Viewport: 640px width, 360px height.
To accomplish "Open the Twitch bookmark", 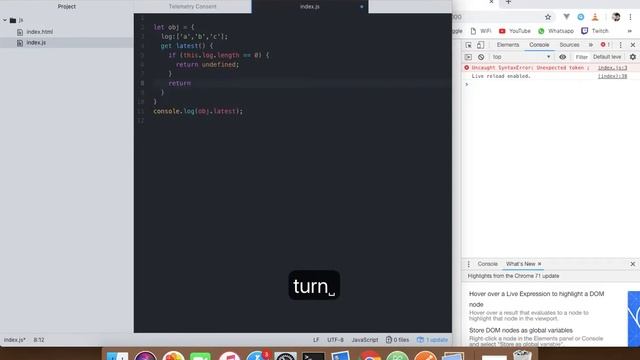I will (595, 31).
